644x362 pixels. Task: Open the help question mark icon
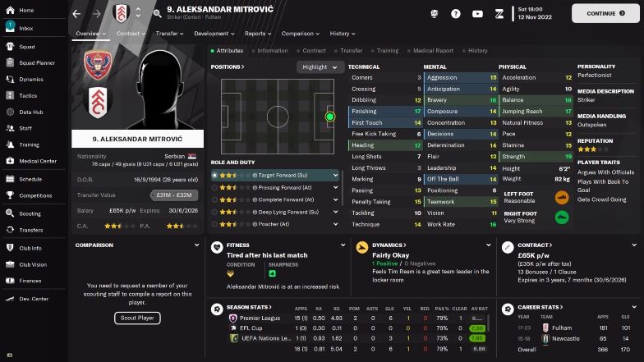tap(455, 13)
